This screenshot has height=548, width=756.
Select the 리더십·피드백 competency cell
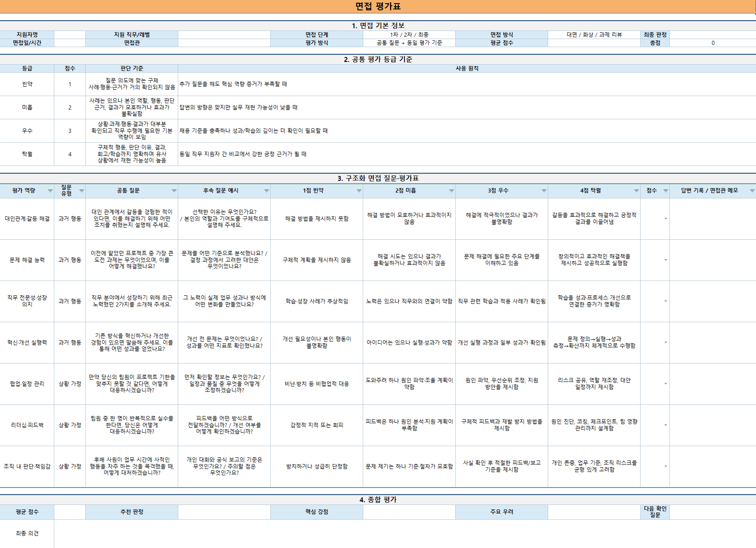[x=27, y=425]
